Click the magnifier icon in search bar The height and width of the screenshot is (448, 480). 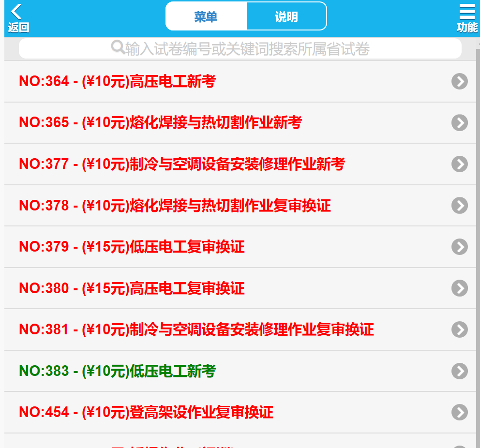pyautogui.click(x=118, y=47)
